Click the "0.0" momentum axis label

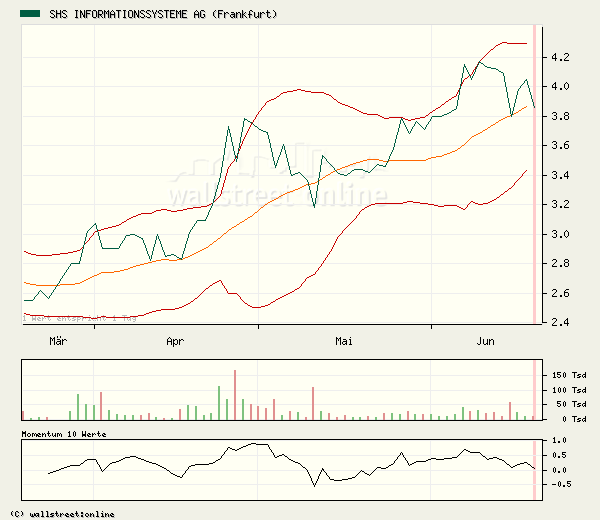[559, 470]
